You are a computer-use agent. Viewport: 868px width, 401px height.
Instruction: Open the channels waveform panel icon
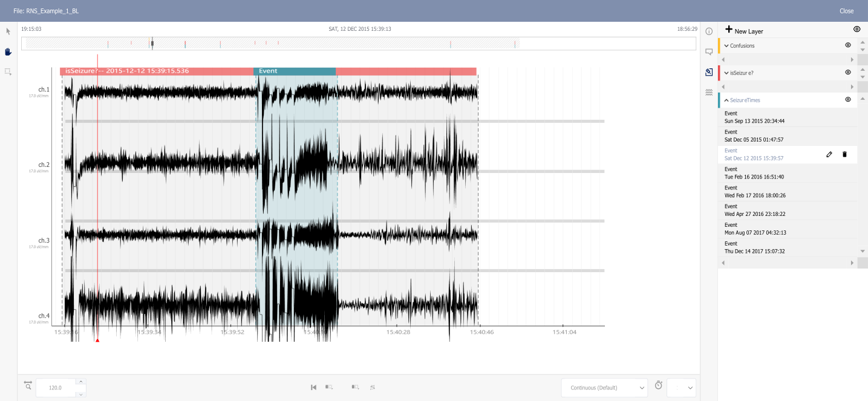coord(709,93)
